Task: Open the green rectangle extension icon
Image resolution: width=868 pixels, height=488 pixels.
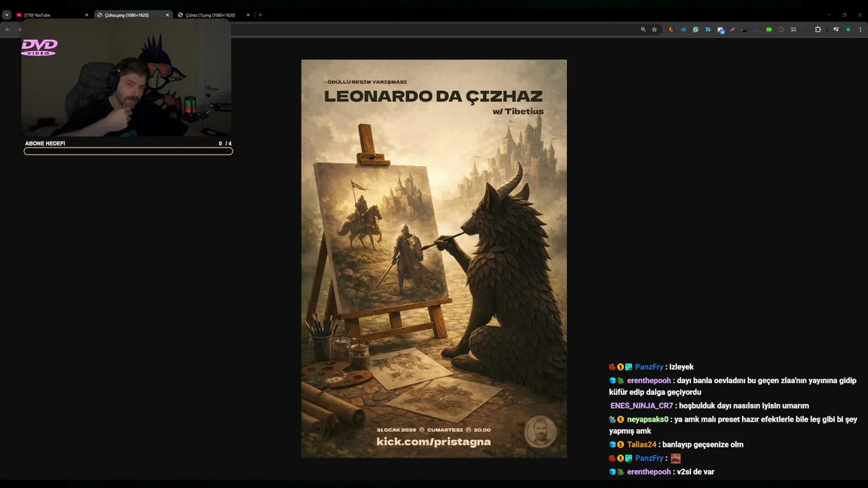Action: pos(769,29)
